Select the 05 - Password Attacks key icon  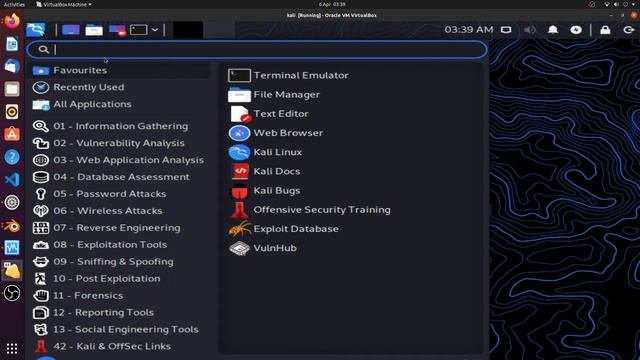click(41, 194)
